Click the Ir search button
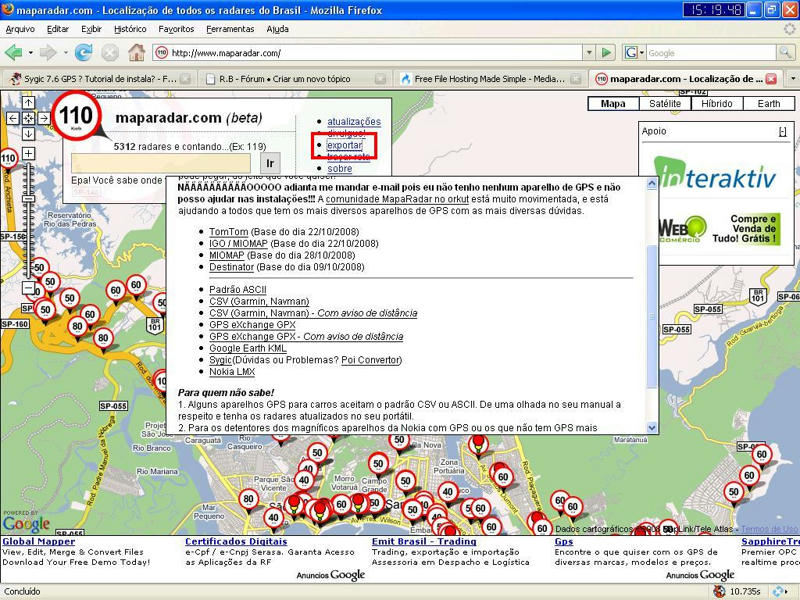Image resolution: width=800 pixels, height=600 pixels. click(x=270, y=163)
